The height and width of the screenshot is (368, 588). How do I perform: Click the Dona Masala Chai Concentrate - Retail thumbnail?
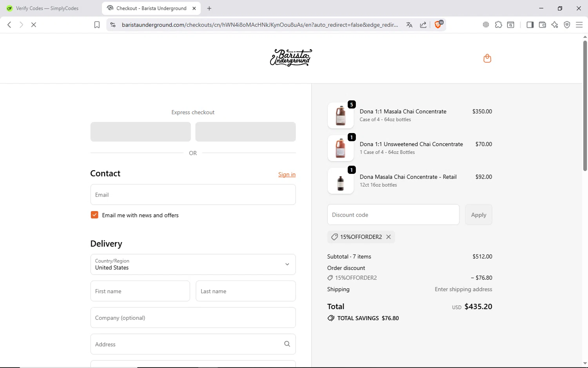tap(341, 181)
